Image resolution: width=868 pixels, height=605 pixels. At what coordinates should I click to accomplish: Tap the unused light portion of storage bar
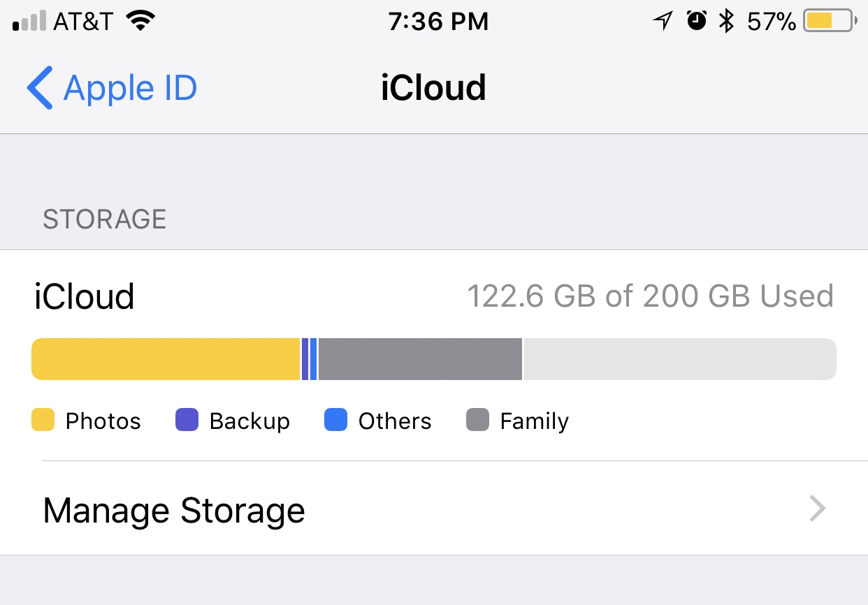[680, 359]
